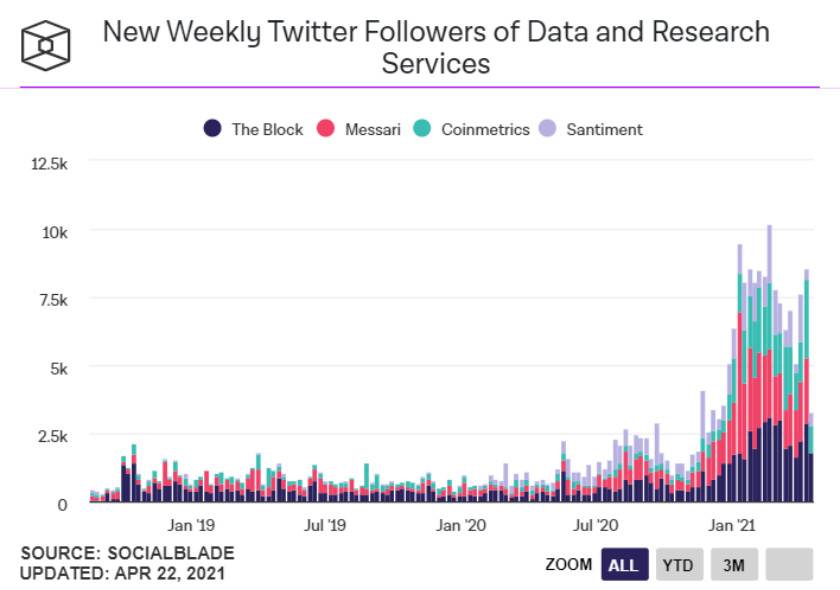Hide the Messari series via legend label

pos(372,129)
